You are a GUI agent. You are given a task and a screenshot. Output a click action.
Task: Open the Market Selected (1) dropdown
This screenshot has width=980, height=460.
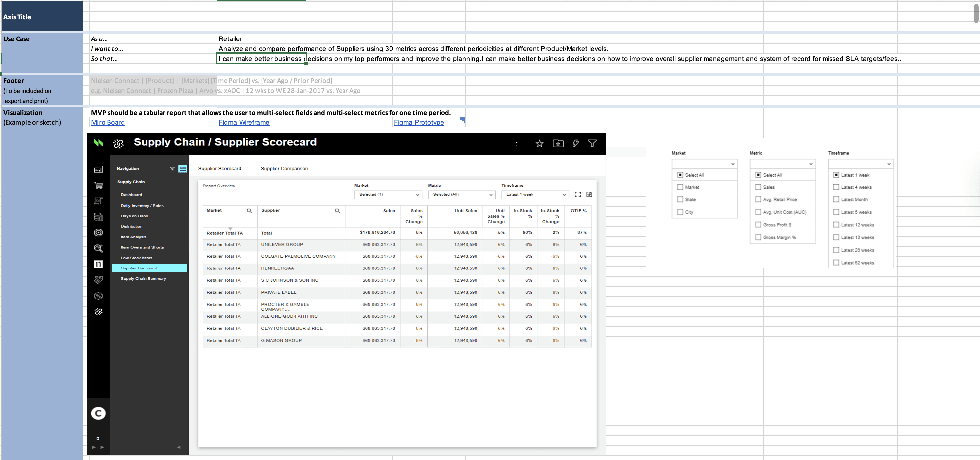point(388,194)
